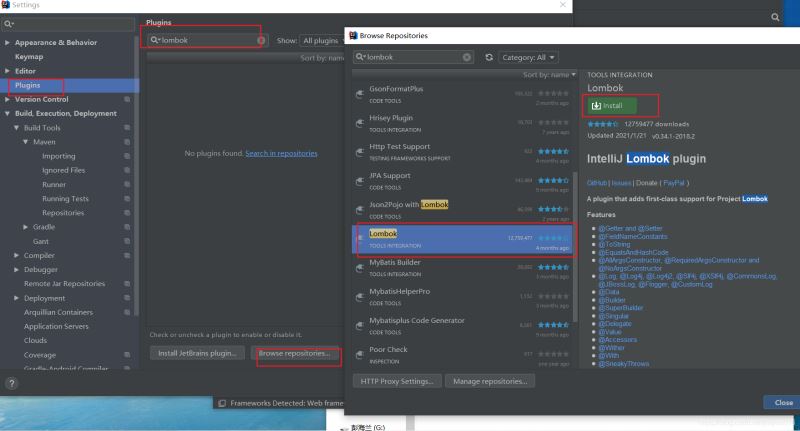The image size is (800, 431).
Task: Expand the Compiler node
Action: tap(16, 255)
